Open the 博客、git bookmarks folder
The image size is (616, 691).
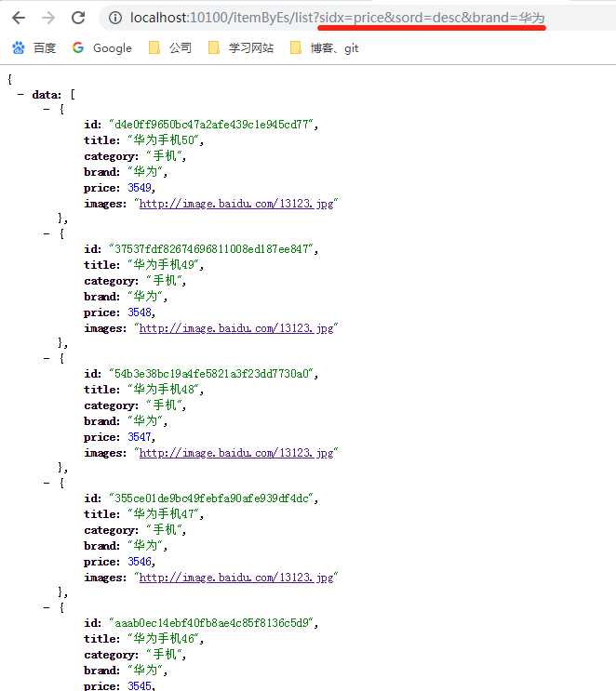point(324,47)
